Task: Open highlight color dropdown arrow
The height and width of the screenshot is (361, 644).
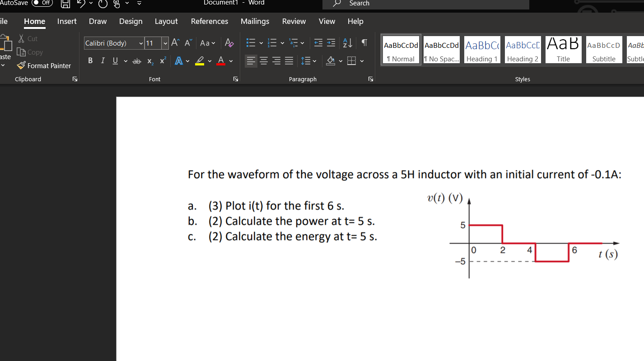Action: coord(210,61)
